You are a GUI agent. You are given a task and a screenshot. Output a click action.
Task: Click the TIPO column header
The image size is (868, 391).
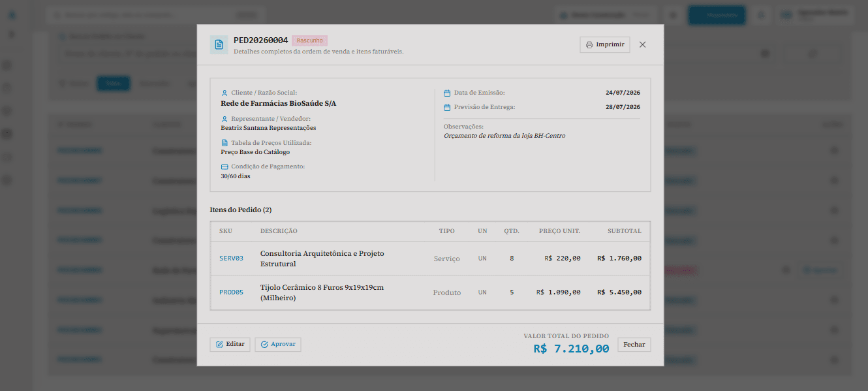[x=447, y=231]
